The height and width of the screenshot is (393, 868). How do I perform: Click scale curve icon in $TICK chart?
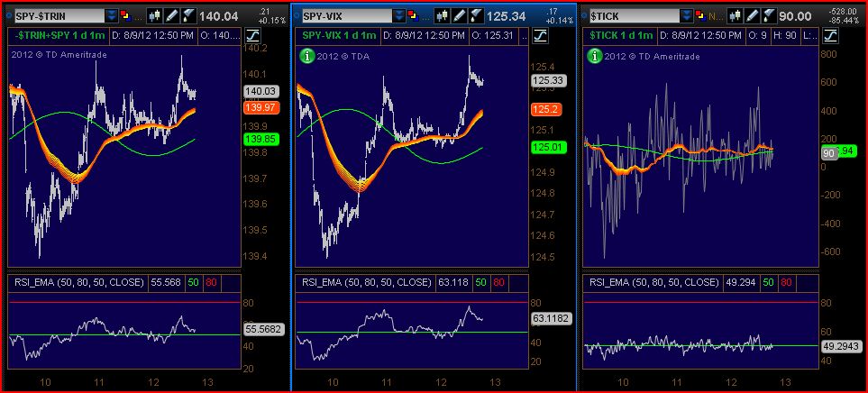(x=831, y=37)
